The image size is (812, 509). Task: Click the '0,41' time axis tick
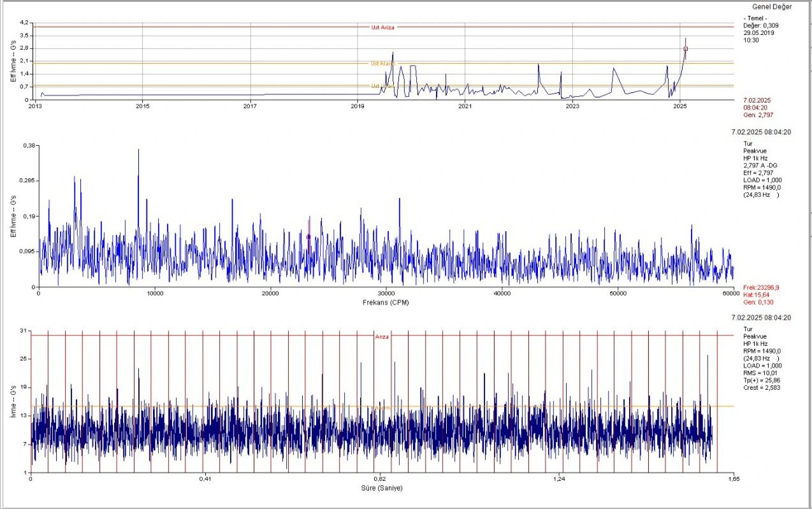click(x=206, y=478)
